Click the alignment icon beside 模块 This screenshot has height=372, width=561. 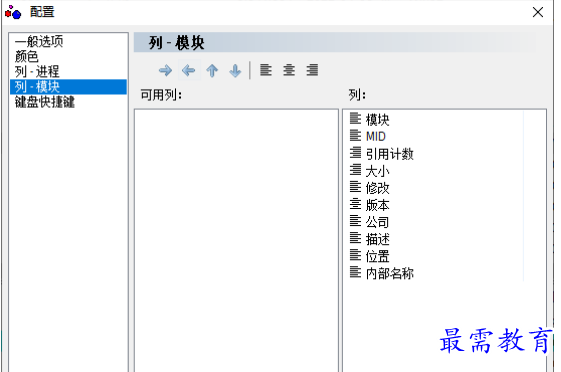(355, 118)
